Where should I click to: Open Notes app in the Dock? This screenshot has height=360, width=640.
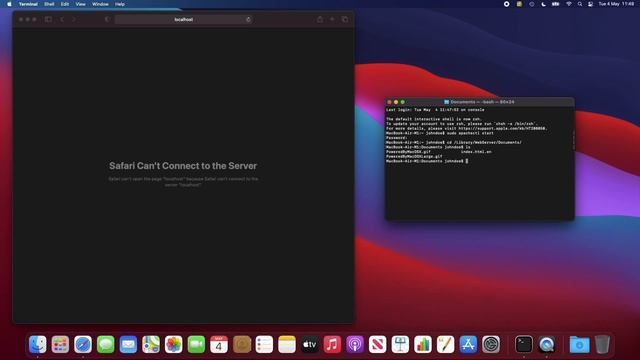click(287, 344)
